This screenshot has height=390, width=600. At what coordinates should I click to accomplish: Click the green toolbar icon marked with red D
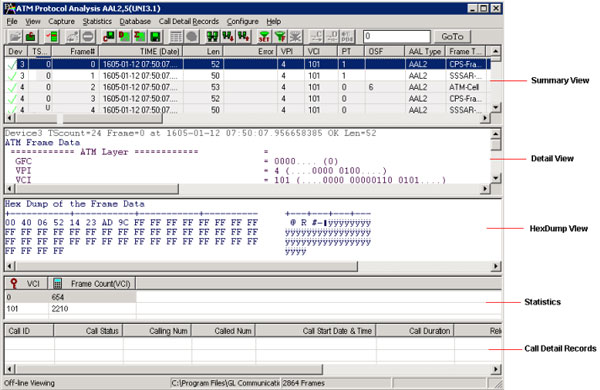(x=124, y=37)
